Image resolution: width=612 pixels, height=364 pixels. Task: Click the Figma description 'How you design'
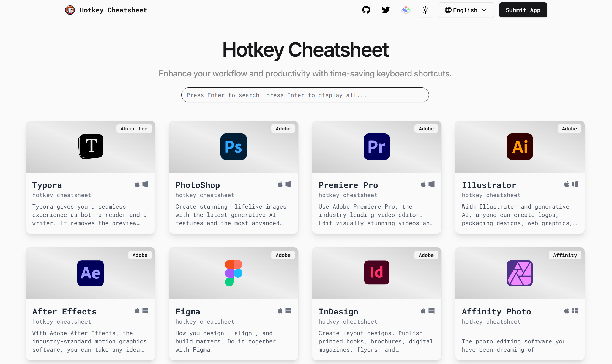click(x=226, y=341)
